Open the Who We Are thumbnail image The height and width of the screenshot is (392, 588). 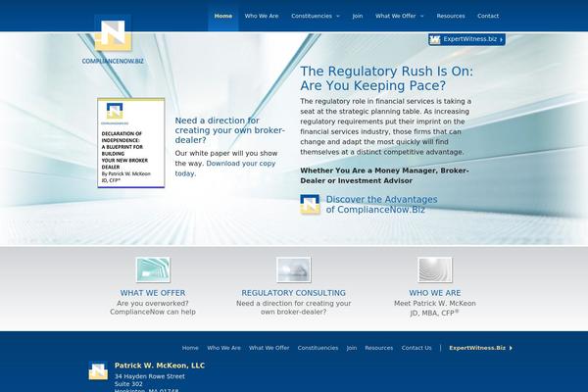click(x=435, y=269)
